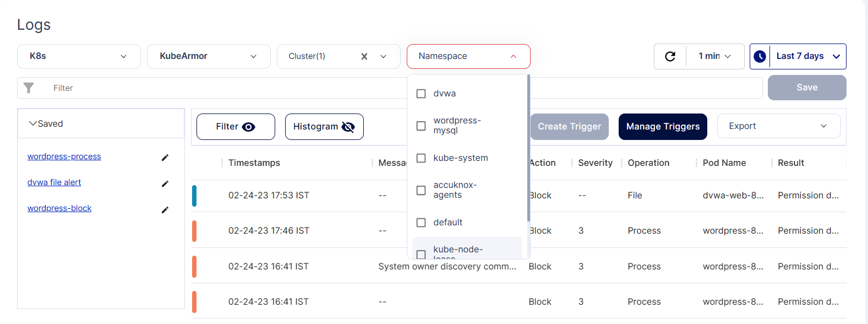Image resolution: width=868 pixels, height=324 pixels.
Task: Edit the wordpress-process saved filter
Action: [165, 158]
